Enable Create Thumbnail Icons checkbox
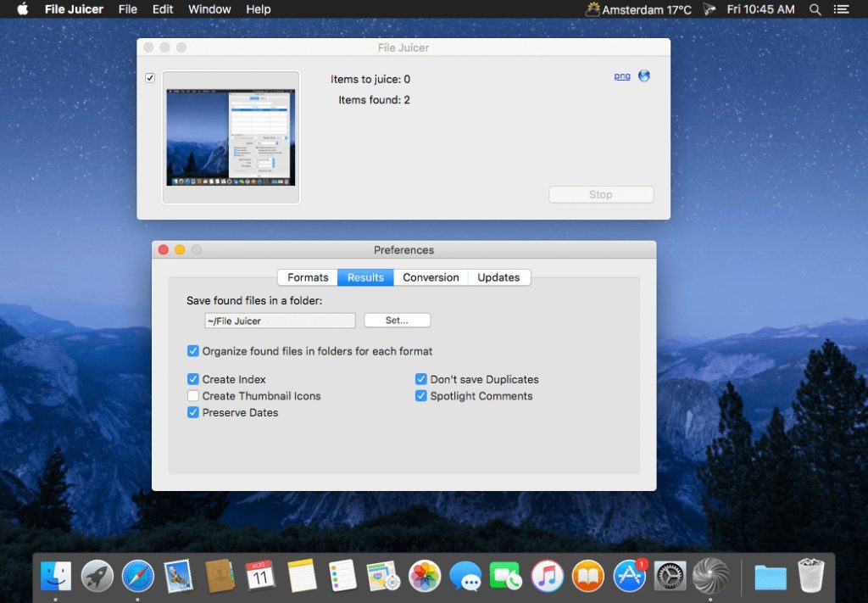The width and height of the screenshot is (868, 603). (x=193, y=396)
